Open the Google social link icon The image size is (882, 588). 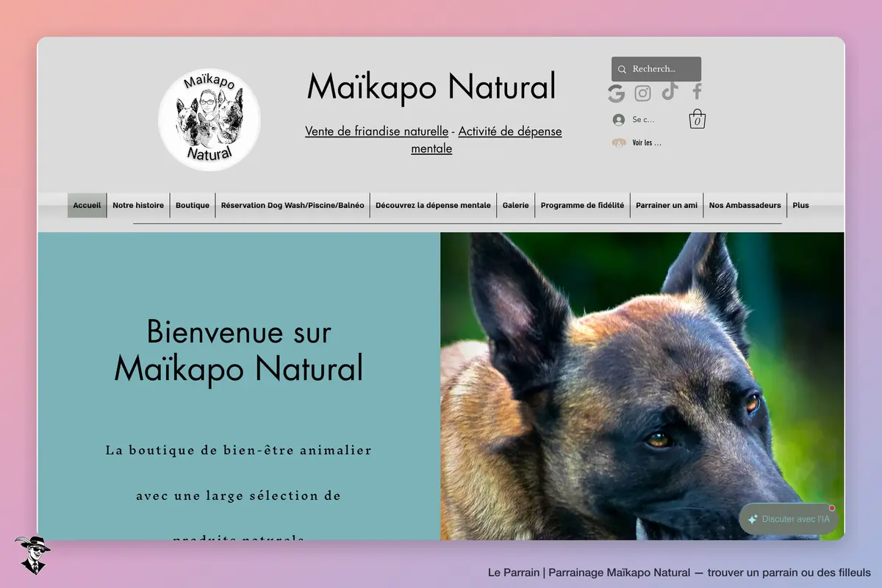tap(616, 93)
